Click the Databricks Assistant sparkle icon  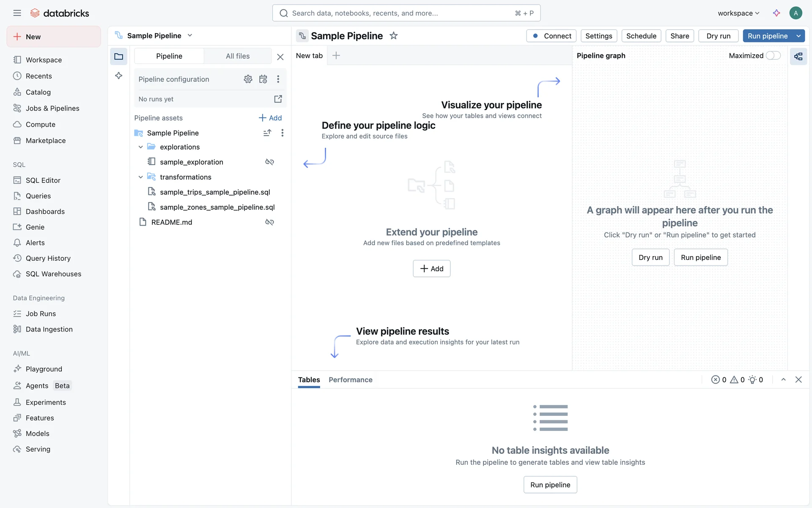click(x=776, y=13)
